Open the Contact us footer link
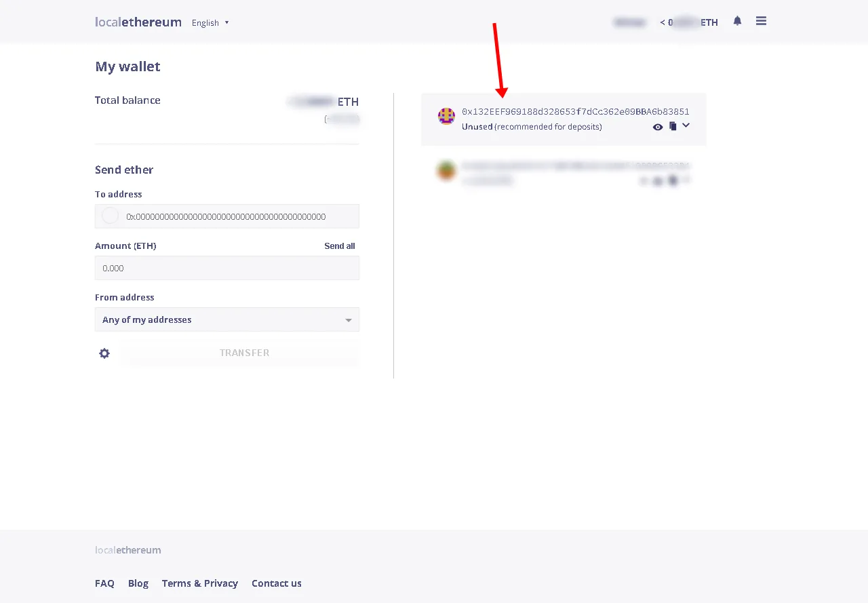Screen dimensions: 868x603 click(x=277, y=583)
